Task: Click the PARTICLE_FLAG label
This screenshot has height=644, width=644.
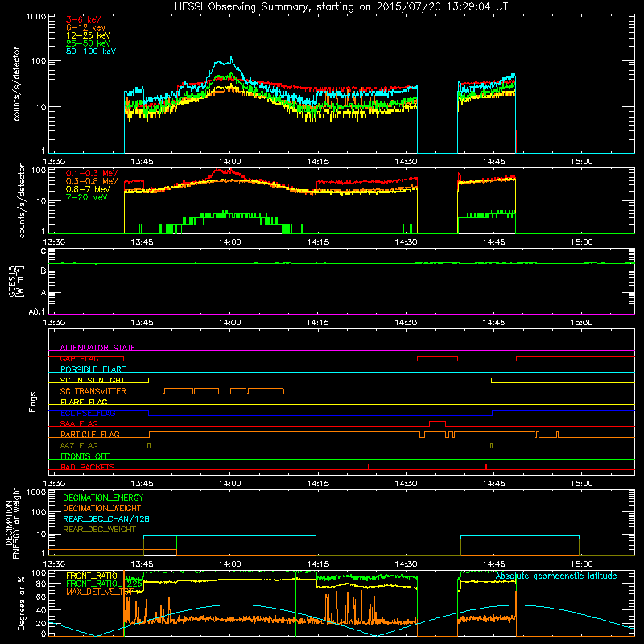Action: click(90, 434)
